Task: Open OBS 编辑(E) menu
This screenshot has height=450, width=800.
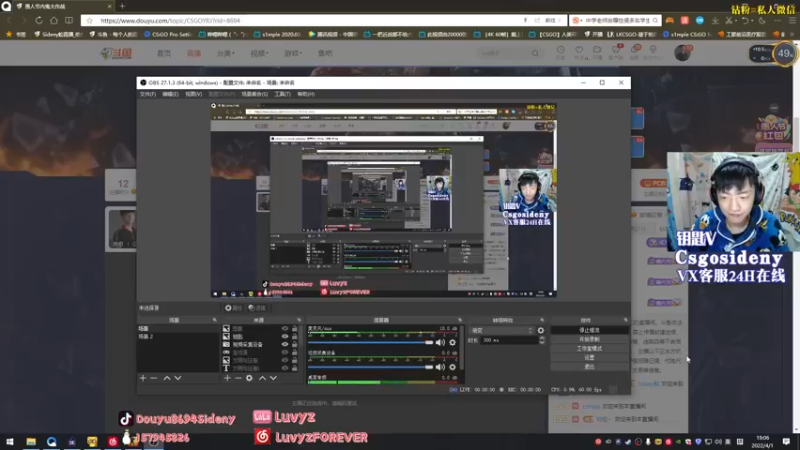Action: [170, 94]
